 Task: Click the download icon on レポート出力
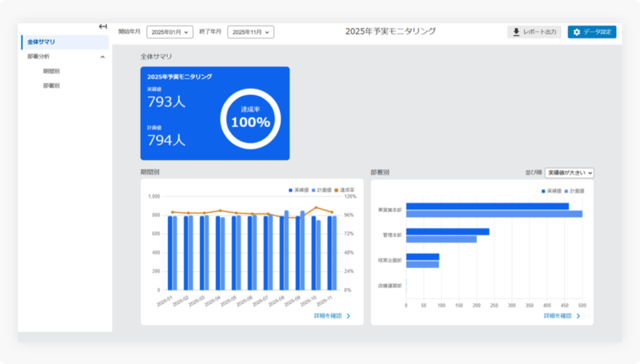pos(516,32)
